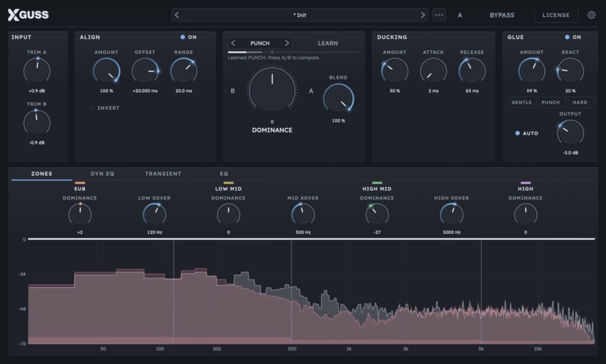Click the TRIM B knob

[37, 123]
